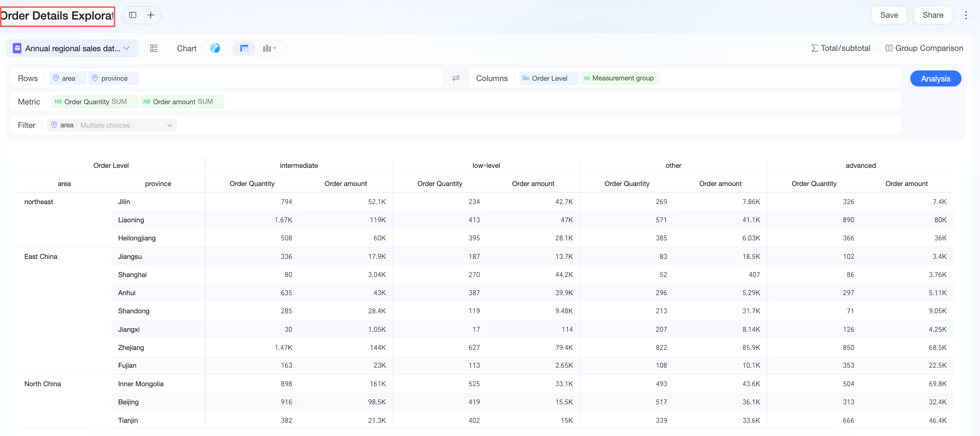This screenshot has height=436, width=980.
Task: Select the Order Level column field
Action: 549,78
